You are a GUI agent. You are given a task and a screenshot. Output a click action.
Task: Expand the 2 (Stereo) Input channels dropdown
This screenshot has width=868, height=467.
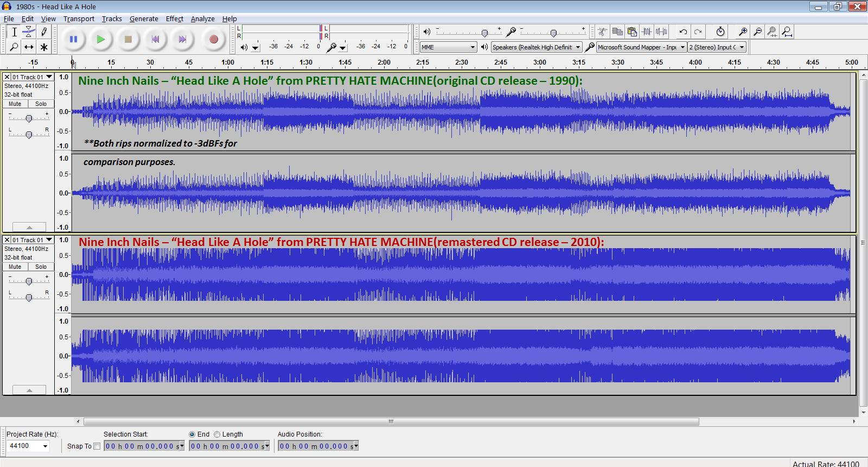(x=717, y=47)
